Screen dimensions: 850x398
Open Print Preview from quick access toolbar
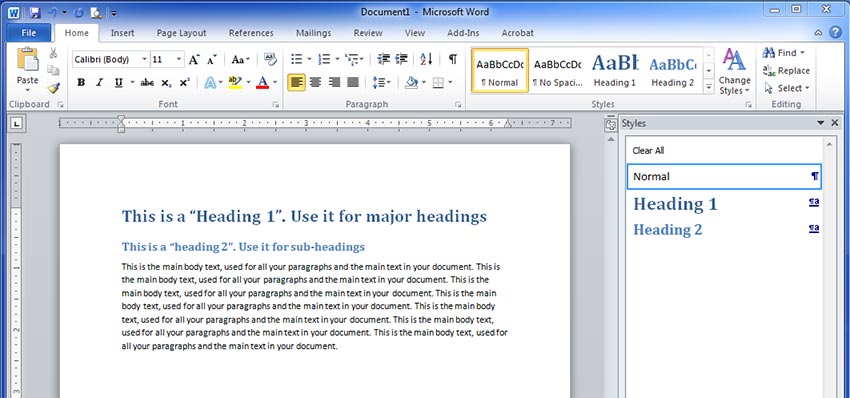(96, 12)
